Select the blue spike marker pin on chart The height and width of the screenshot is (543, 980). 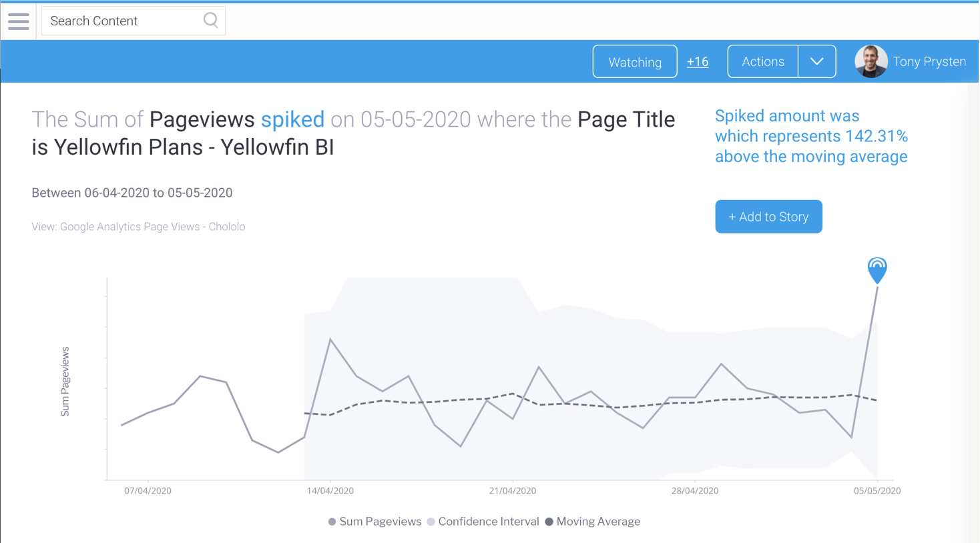tap(877, 269)
